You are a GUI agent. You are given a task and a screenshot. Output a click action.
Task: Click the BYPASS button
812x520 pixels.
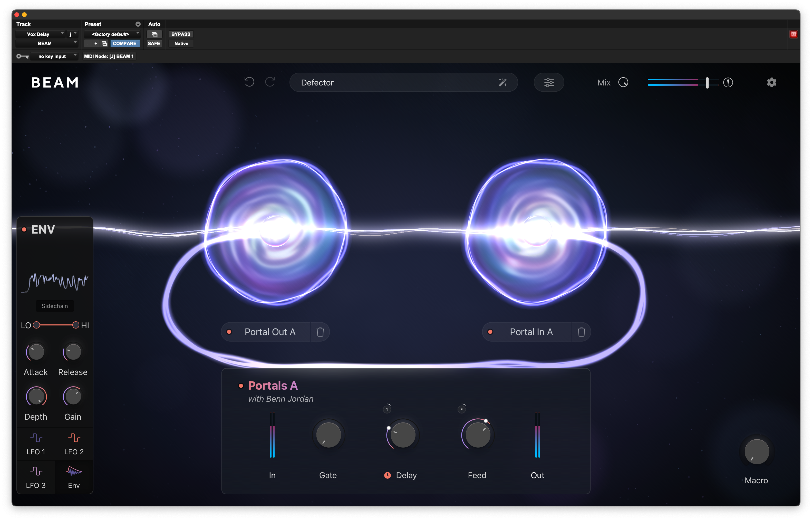181,34
